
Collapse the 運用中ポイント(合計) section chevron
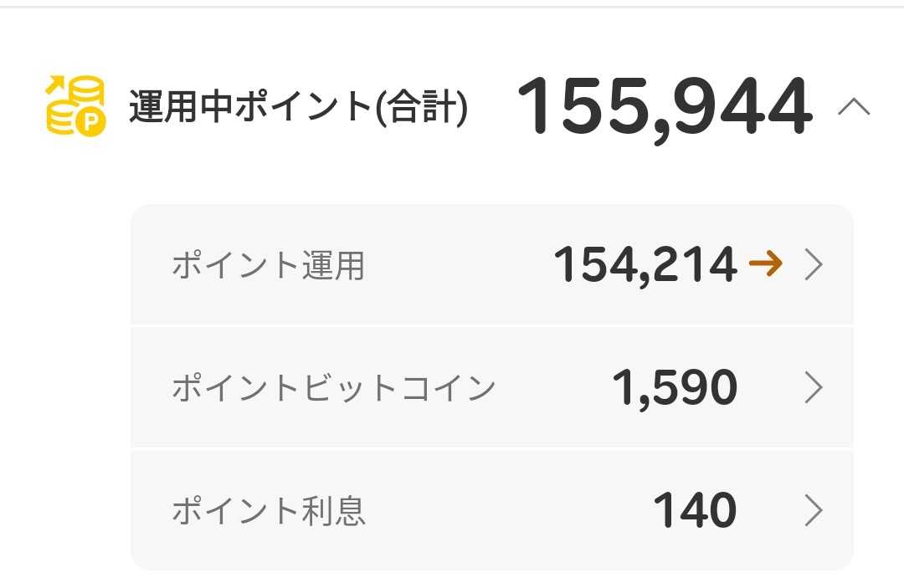tap(854, 106)
